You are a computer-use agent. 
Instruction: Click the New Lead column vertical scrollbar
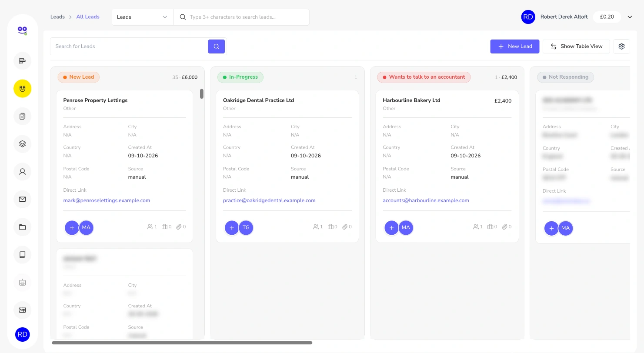point(202,94)
